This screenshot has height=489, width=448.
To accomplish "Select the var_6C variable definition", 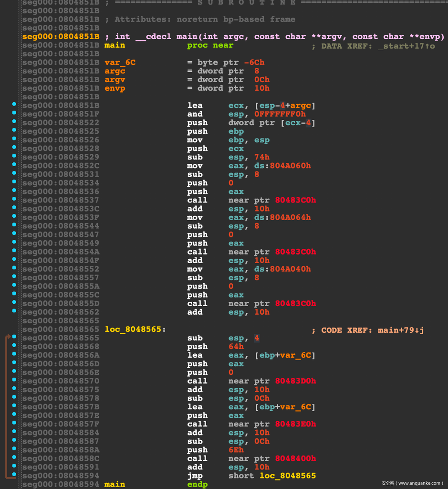I will click(120, 63).
